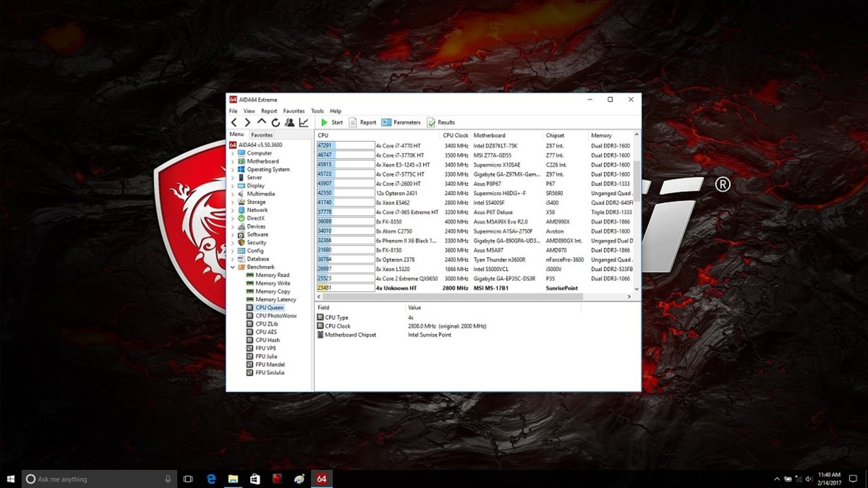
Task: Open the Favorites menu
Action: click(294, 111)
